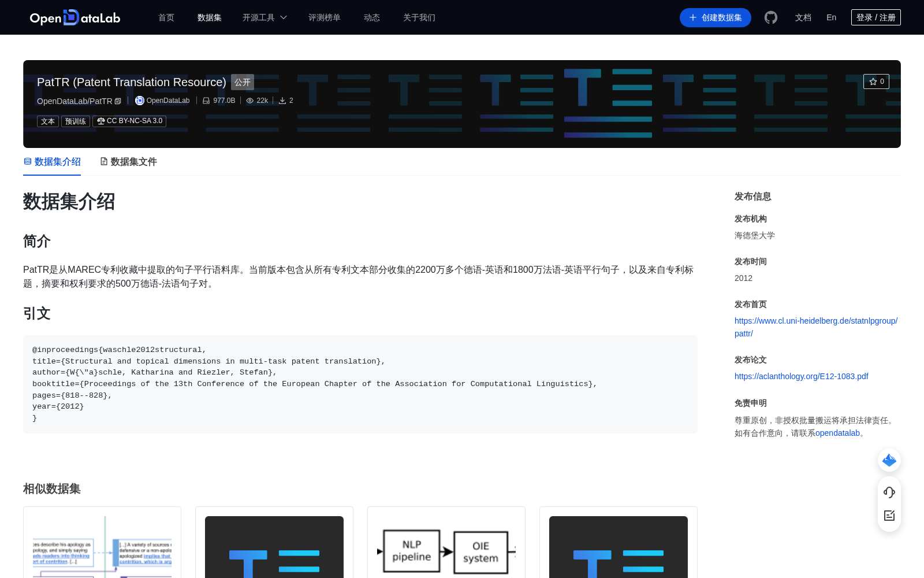Expand the 开源工具 dropdown menu
The image size is (924, 578).
click(x=264, y=17)
